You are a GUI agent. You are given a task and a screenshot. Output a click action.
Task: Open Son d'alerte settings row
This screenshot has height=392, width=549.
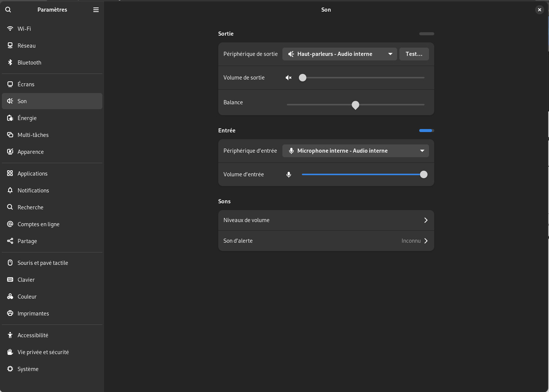(326, 241)
